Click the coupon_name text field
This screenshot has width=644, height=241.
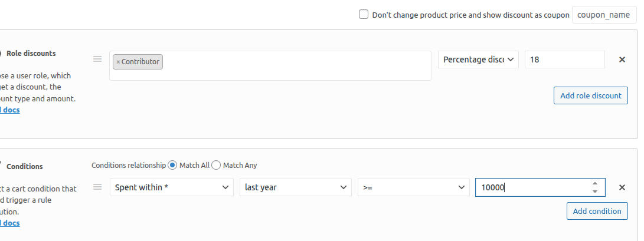click(604, 15)
